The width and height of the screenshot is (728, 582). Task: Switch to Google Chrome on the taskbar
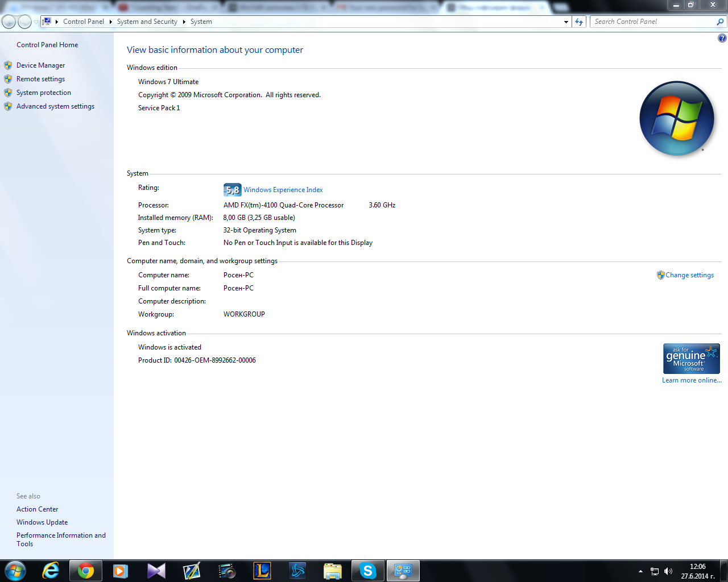(86, 571)
